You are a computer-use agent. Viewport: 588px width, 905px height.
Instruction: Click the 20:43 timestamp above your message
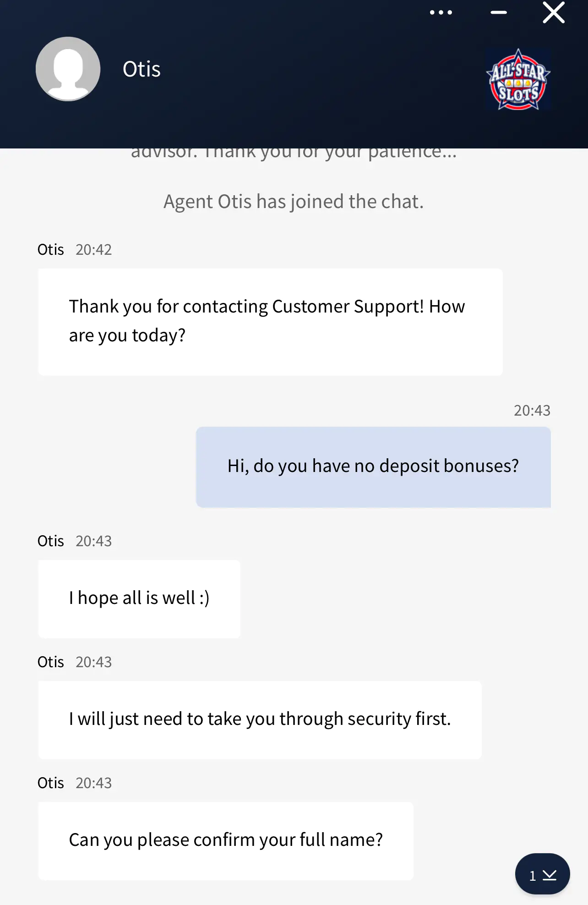[x=532, y=411]
